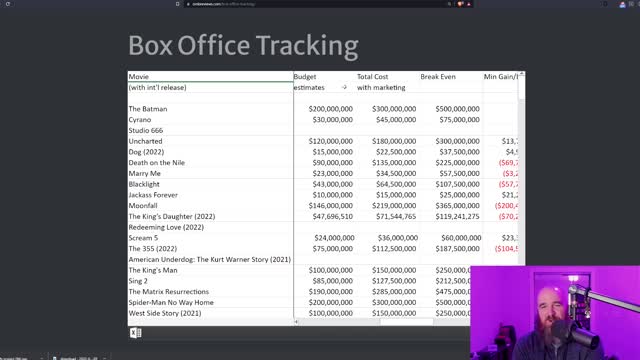Viewport: 640px width, 360px height.
Task: Click Scream 5 break even $60,000,000
Action: click(461, 238)
